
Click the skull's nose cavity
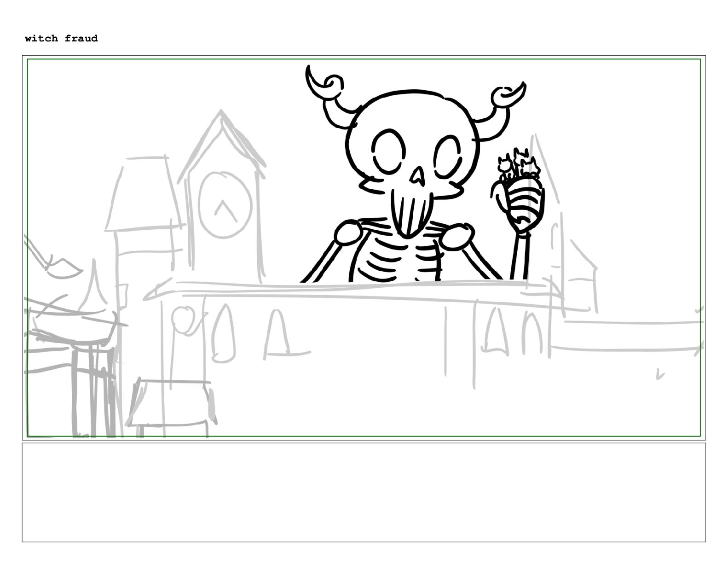pyautogui.click(x=418, y=176)
